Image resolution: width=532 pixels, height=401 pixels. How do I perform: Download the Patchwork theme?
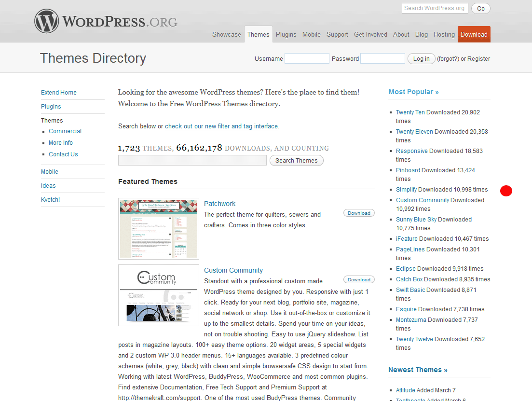pos(359,213)
